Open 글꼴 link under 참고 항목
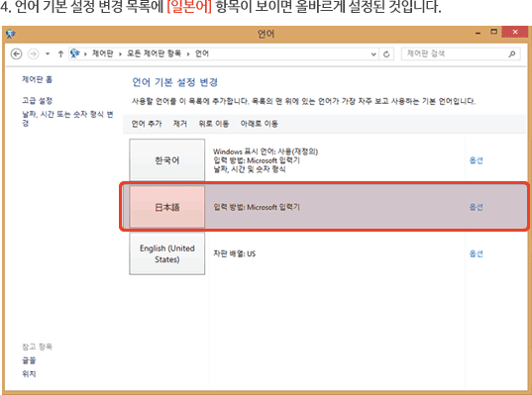Image resolution: width=532 pixels, height=395 pixels. 29,360
